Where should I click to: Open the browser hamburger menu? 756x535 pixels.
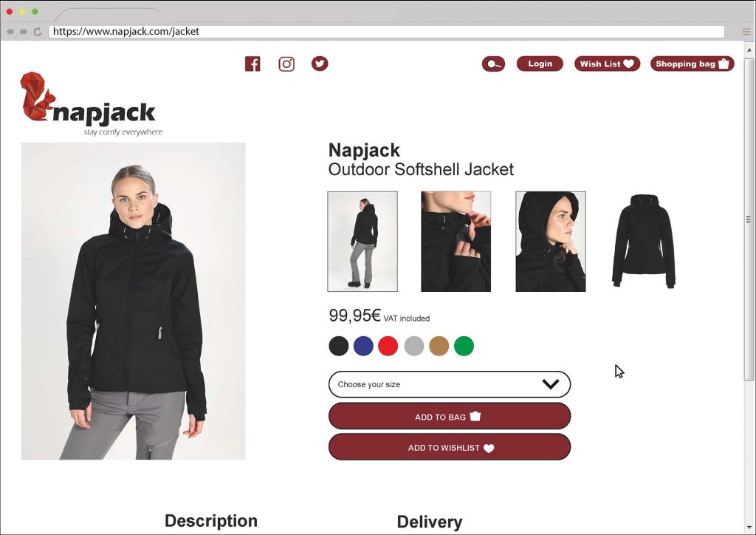click(x=746, y=32)
